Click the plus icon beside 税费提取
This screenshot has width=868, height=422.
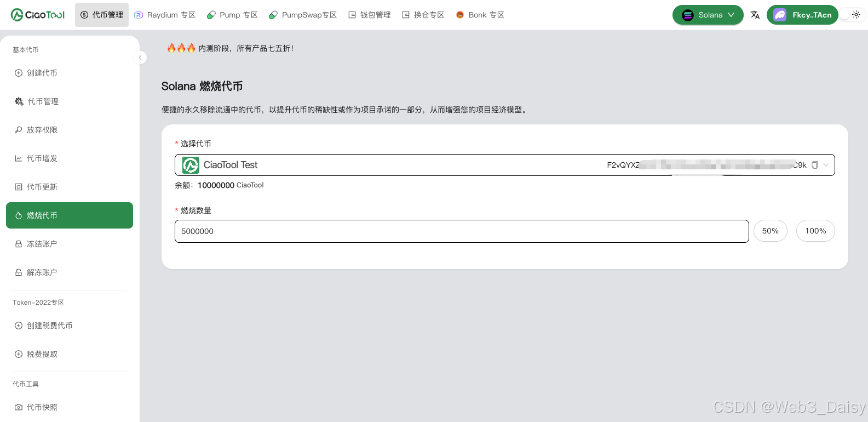pos(19,354)
